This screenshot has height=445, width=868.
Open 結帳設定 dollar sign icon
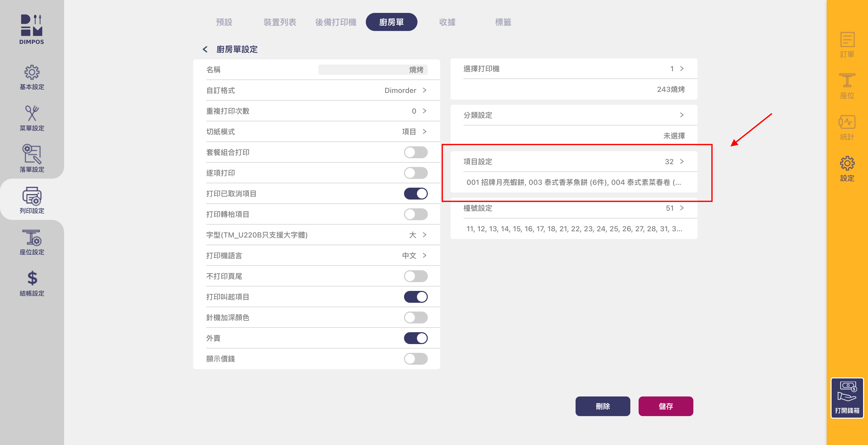tap(32, 279)
